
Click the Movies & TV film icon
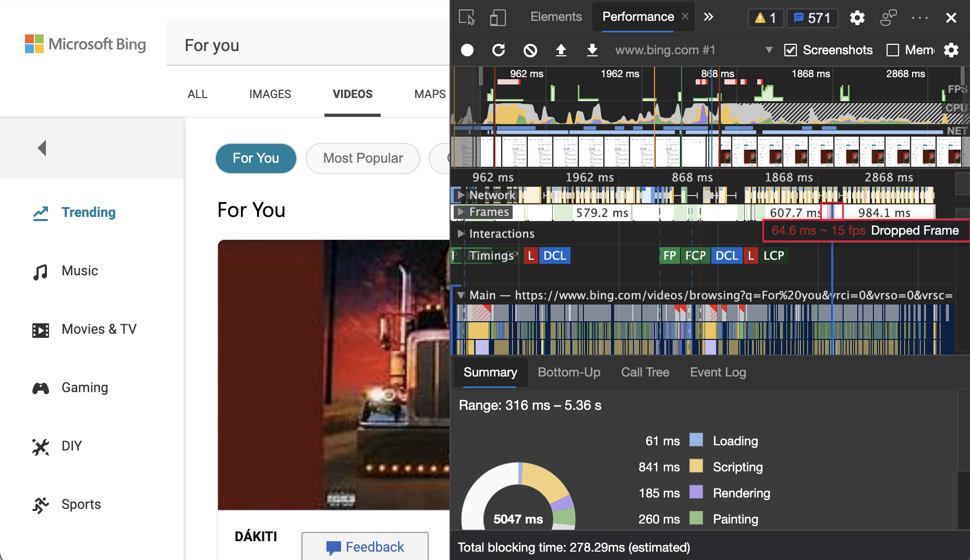[x=41, y=330]
